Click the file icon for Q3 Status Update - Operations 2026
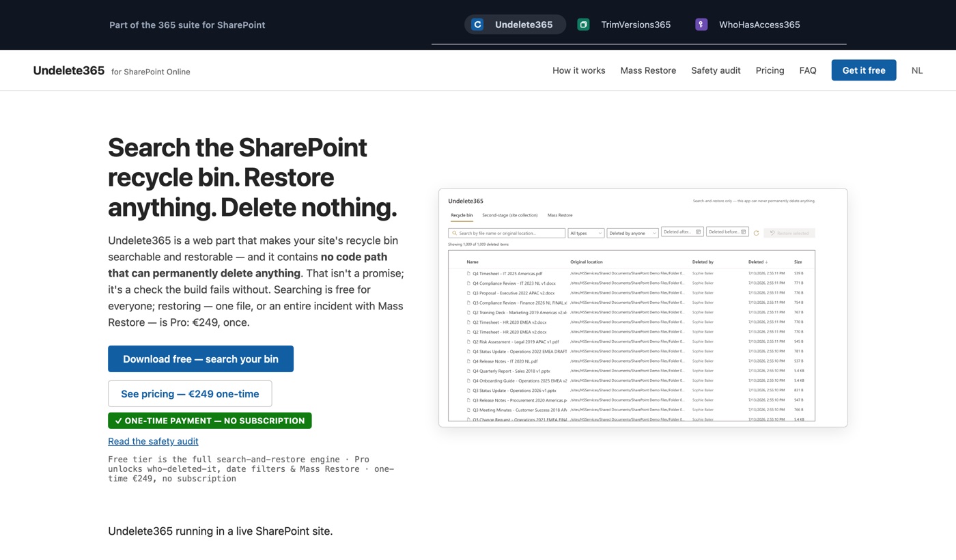 click(x=468, y=391)
